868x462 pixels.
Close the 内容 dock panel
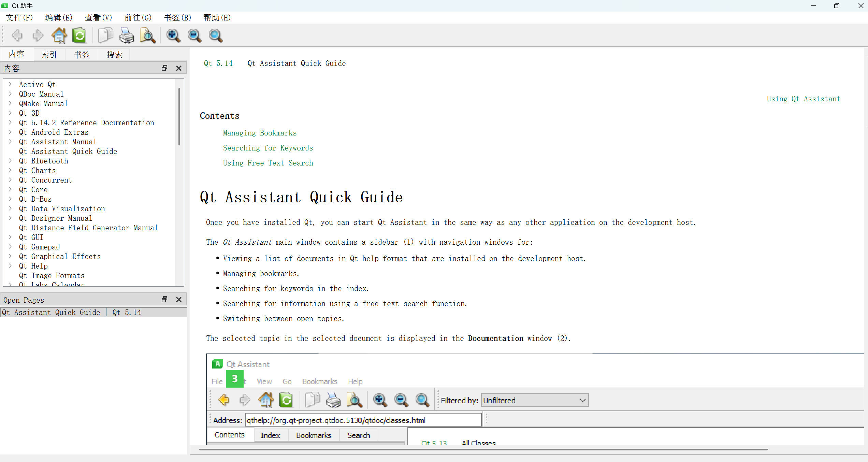(178, 68)
